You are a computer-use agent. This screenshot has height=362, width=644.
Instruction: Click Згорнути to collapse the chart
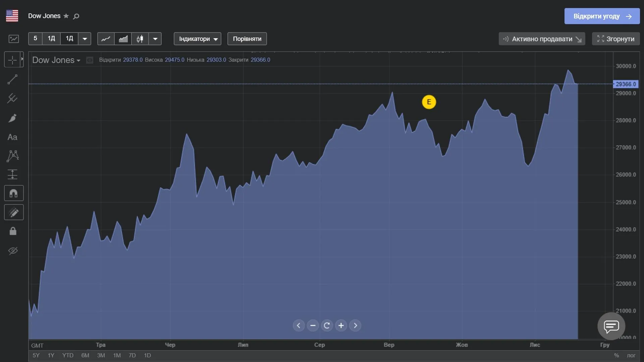(x=616, y=39)
